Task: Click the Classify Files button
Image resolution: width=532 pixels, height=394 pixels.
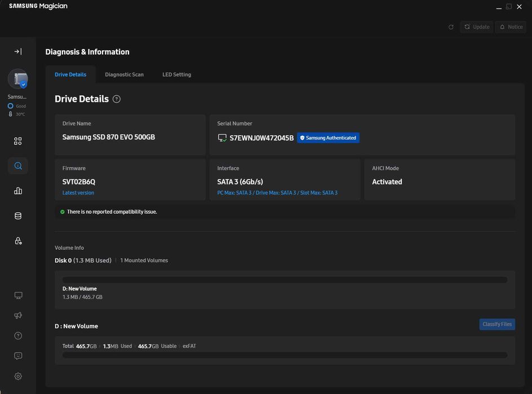Action: 497,324
